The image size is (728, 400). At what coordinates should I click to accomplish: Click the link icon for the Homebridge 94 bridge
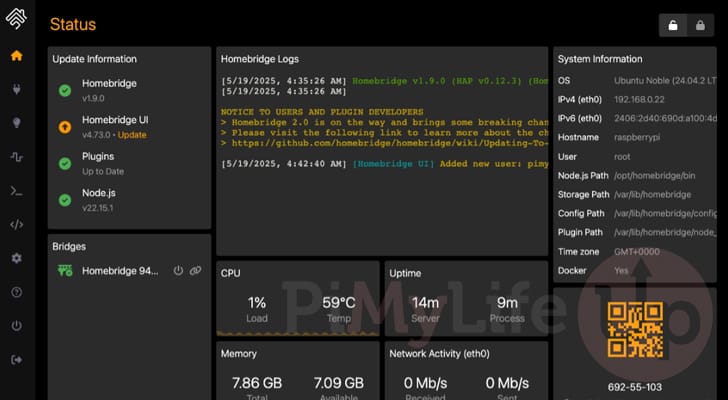tap(195, 271)
